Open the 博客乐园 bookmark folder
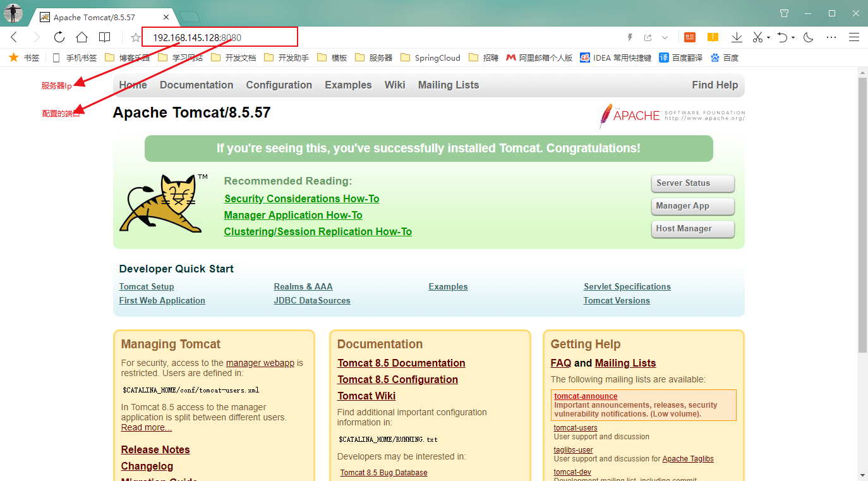This screenshot has height=481, width=868. 127,58
